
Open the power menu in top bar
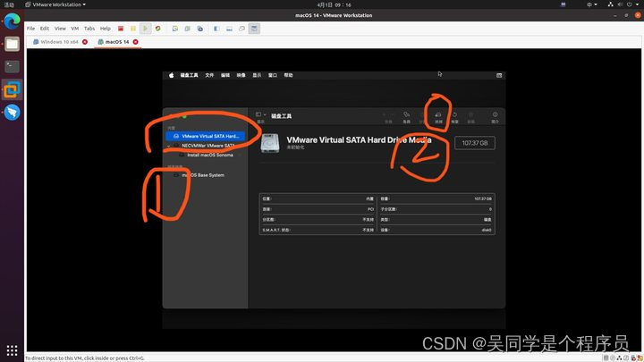point(632,4)
